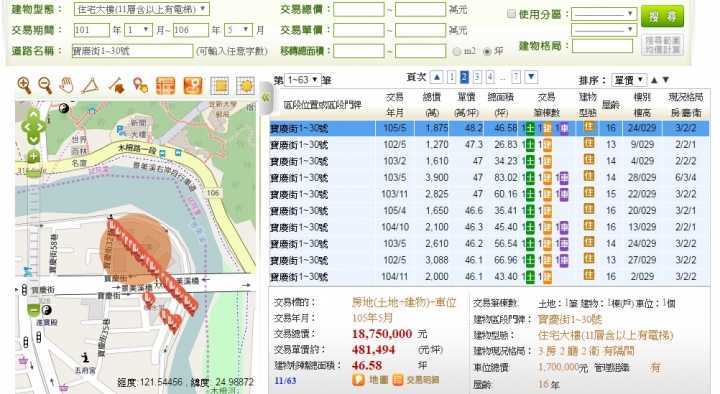Activate the hand pan tool
Screen dimensions: 720x394
click(x=67, y=85)
